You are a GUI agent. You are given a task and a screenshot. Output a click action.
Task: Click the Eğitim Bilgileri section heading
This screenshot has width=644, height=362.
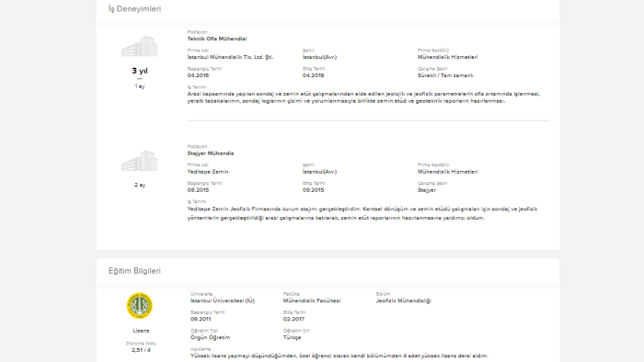134,271
